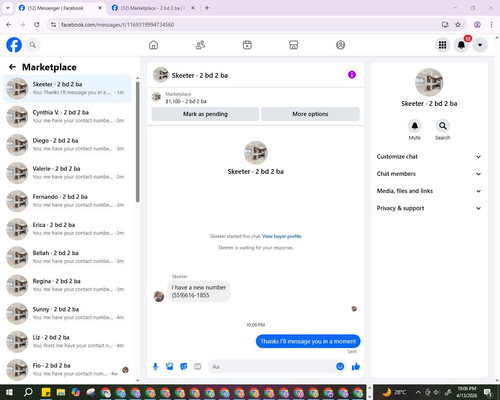This screenshot has width=500, height=400.
Task: Open the tab search dropdown arrow
Action: point(8,8)
